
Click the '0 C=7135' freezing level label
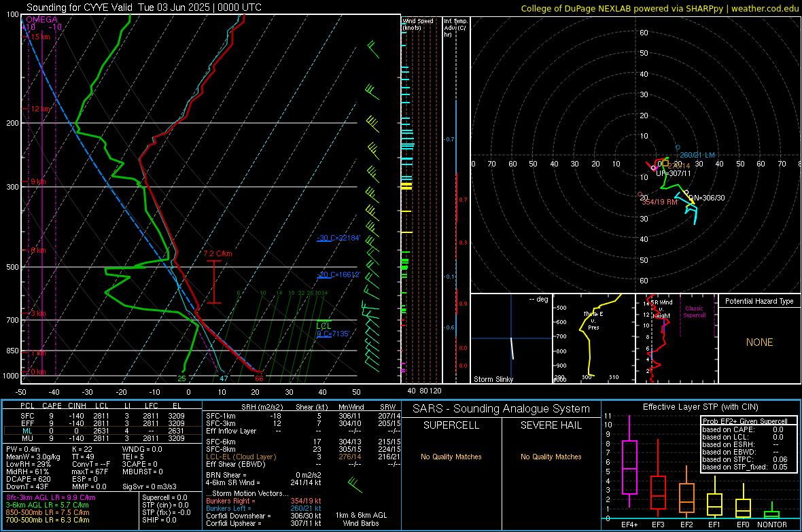tap(333, 334)
